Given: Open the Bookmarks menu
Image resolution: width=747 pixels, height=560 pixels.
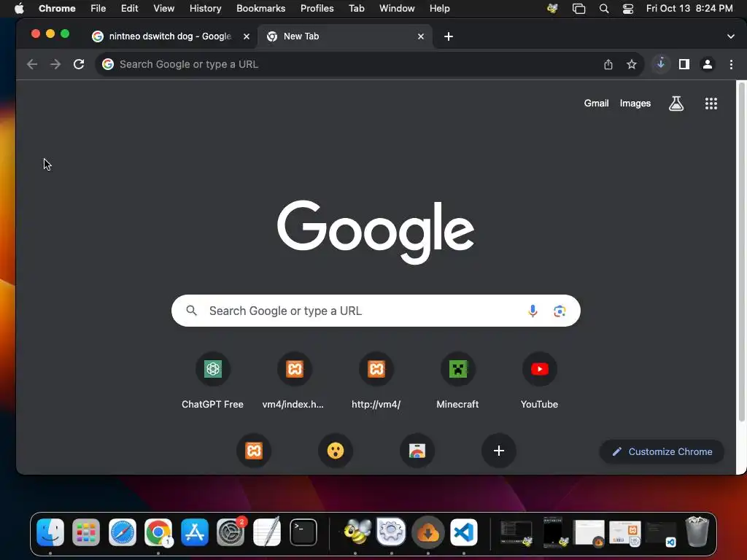Looking at the screenshot, I should tap(260, 9).
